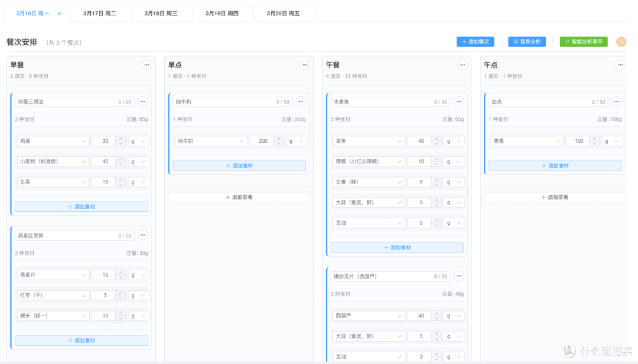Open 营养分析 nutrition analysis

527,42
